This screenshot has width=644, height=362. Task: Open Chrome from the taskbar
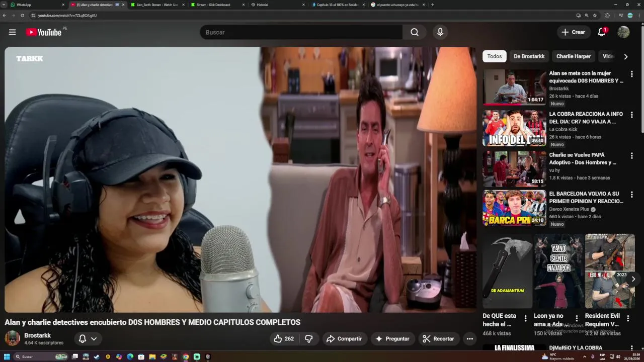click(x=186, y=356)
